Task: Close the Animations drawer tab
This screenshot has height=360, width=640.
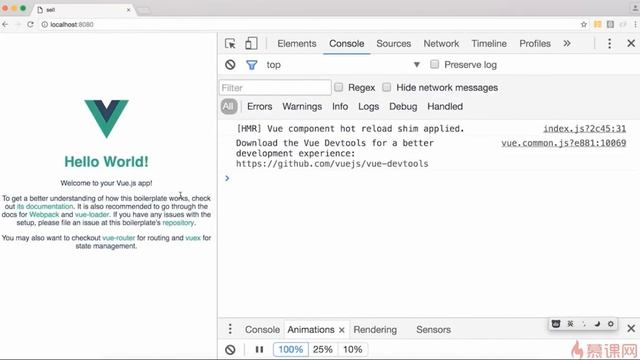Action: tap(342, 330)
